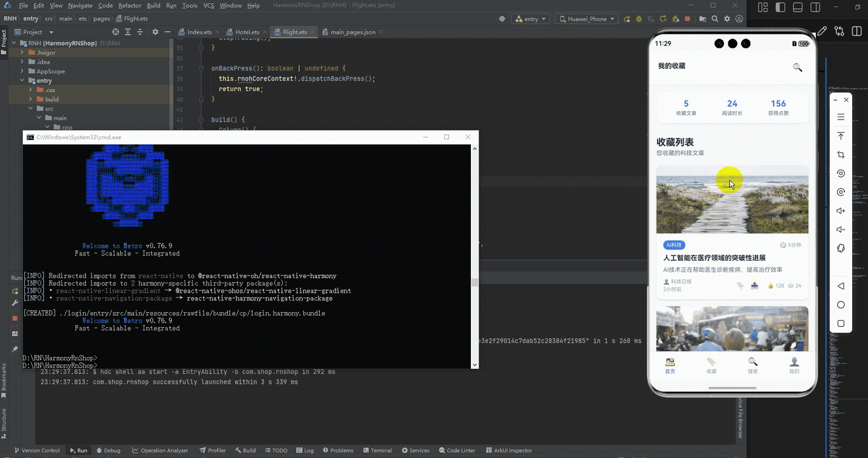This screenshot has width=868, height=458.
Task: Click the red Stop button in top toolbar
Action: [x=688, y=19]
